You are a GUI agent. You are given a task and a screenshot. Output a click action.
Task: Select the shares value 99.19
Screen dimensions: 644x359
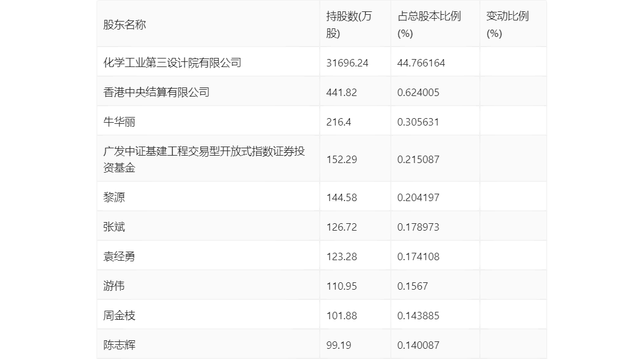[x=338, y=345]
